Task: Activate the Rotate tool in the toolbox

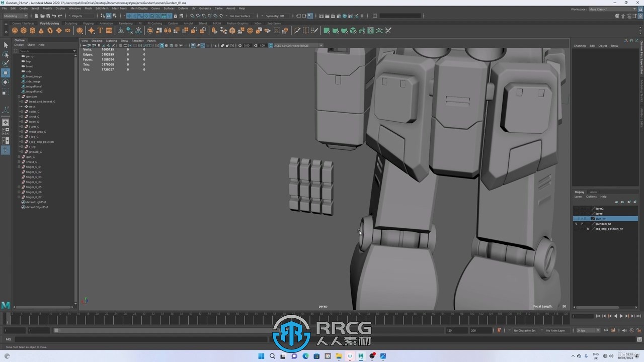Action: click(x=6, y=82)
